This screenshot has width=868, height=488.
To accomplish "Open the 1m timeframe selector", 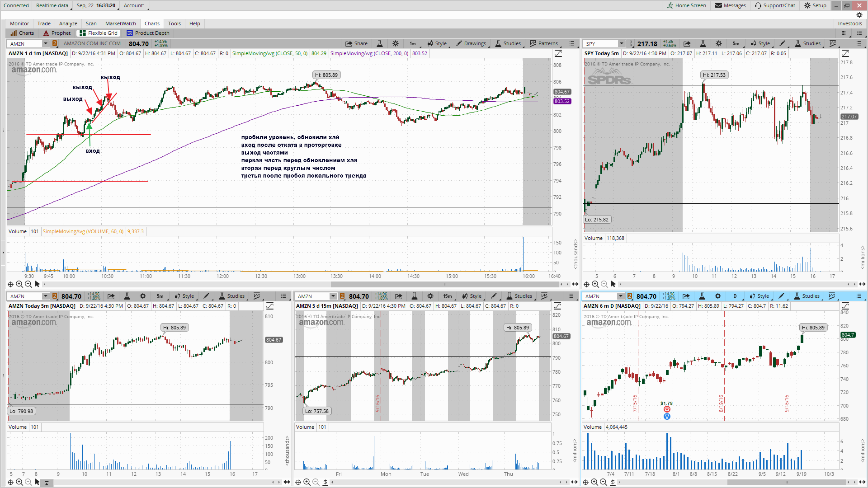I will (413, 43).
